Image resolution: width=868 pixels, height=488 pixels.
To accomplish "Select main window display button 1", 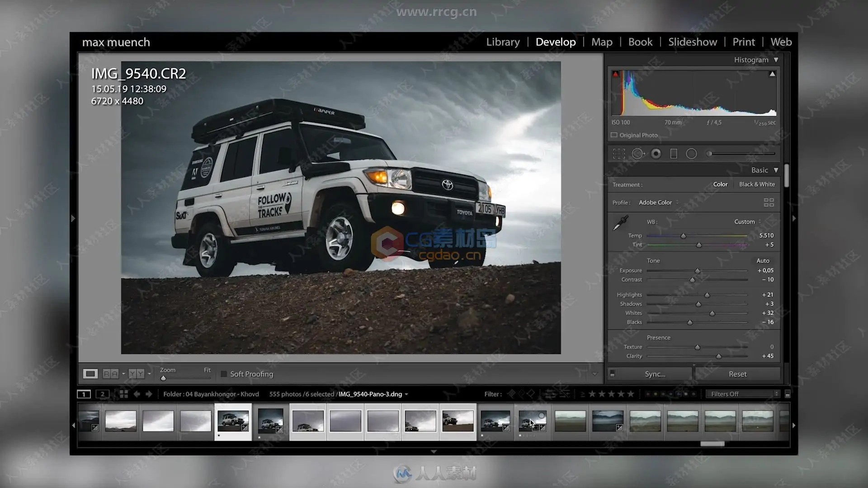I will (x=84, y=394).
